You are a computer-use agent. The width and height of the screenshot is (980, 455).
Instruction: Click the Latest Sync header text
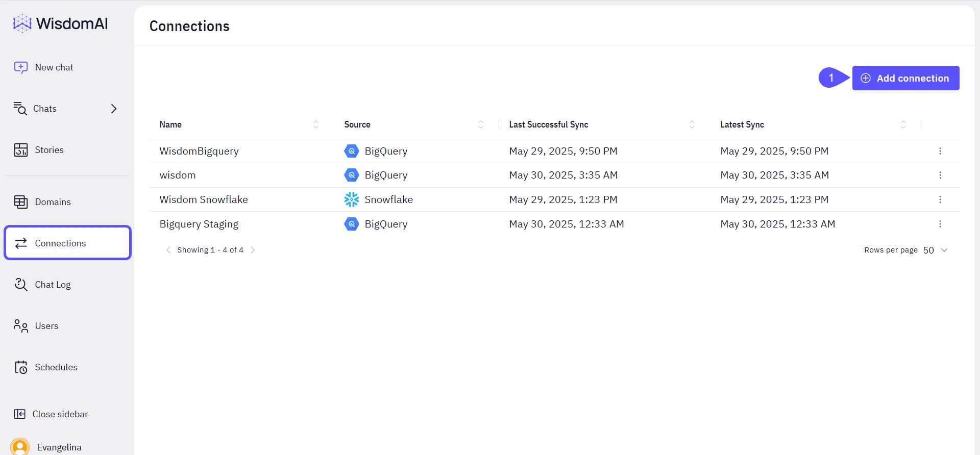(x=742, y=124)
